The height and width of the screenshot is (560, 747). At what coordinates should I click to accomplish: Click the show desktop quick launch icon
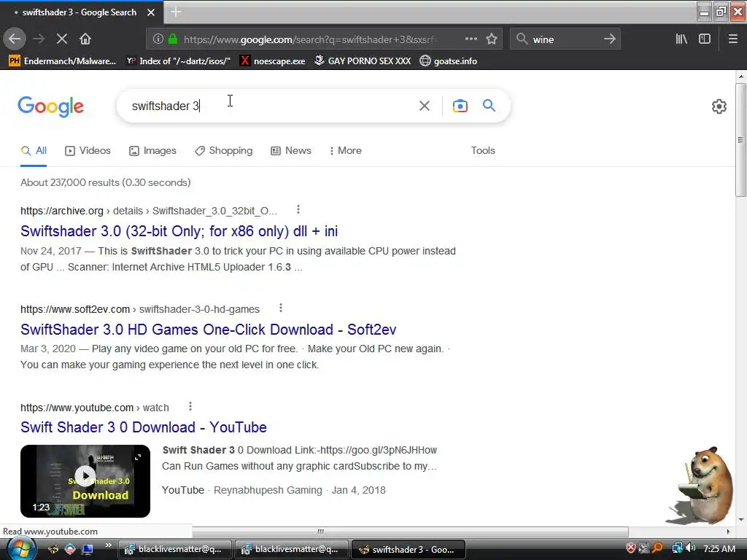(x=88, y=549)
